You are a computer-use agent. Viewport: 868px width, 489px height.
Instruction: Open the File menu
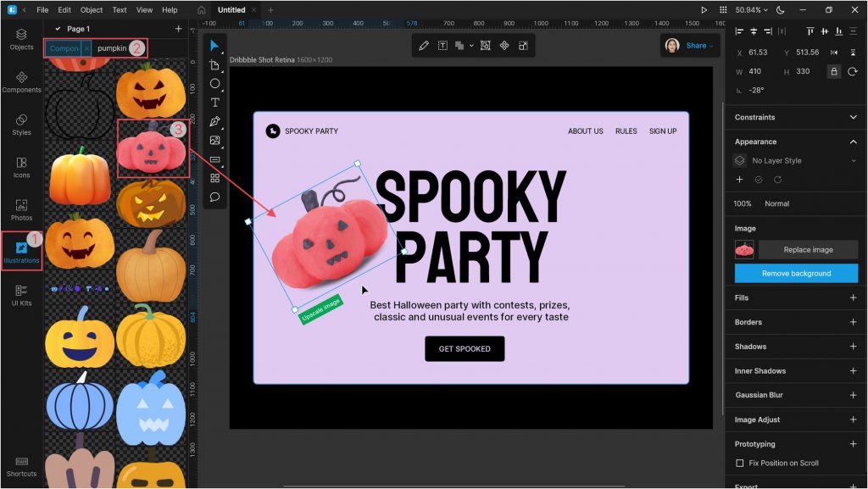point(42,10)
